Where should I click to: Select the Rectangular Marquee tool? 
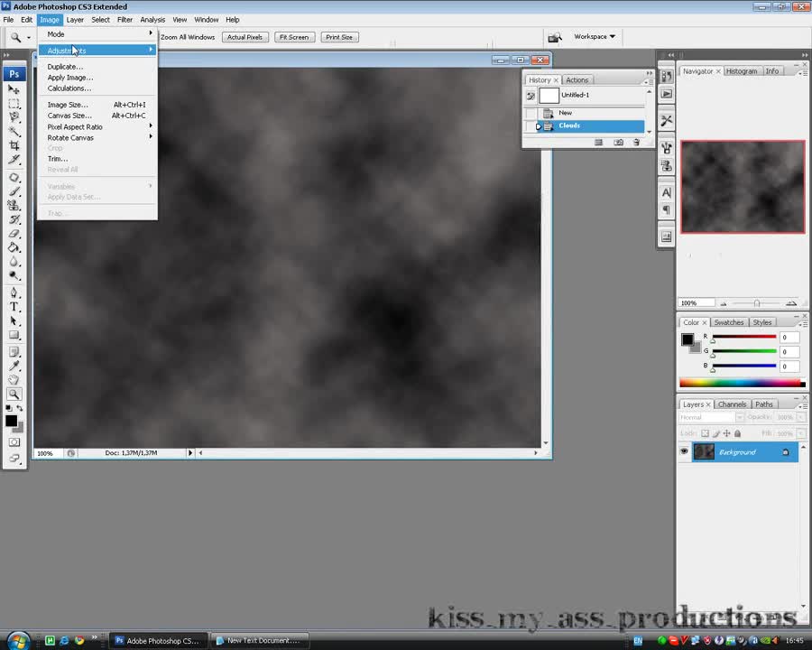pos(14,104)
